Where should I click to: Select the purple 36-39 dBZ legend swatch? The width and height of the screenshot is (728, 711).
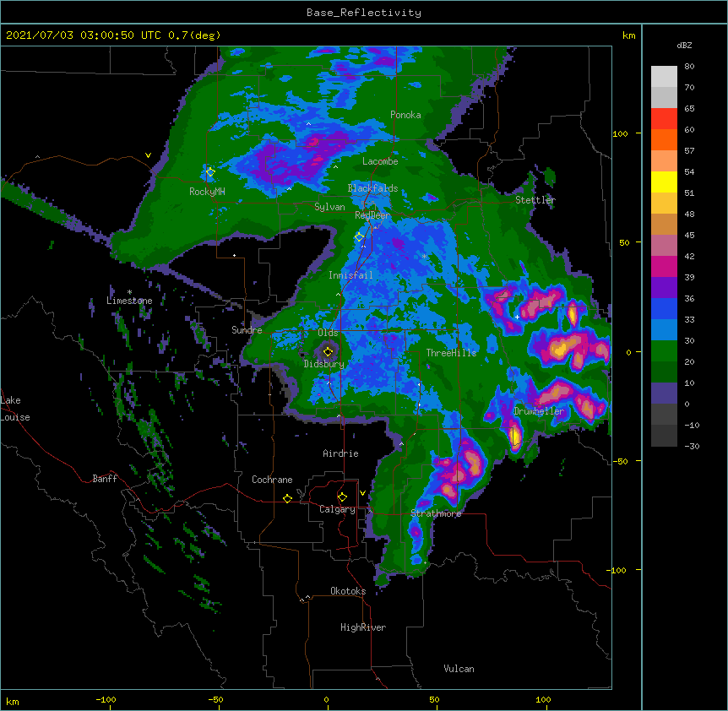click(x=664, y=288)
